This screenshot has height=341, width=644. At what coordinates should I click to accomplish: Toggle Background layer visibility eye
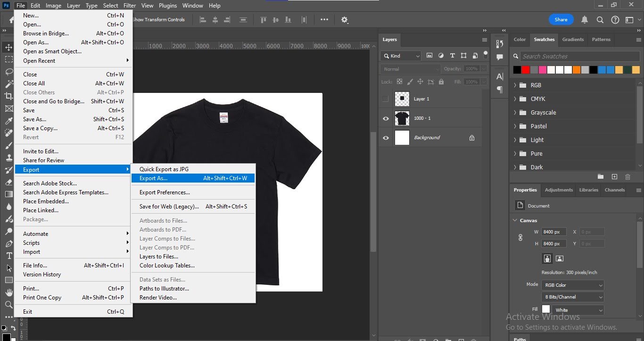point(386,138)
